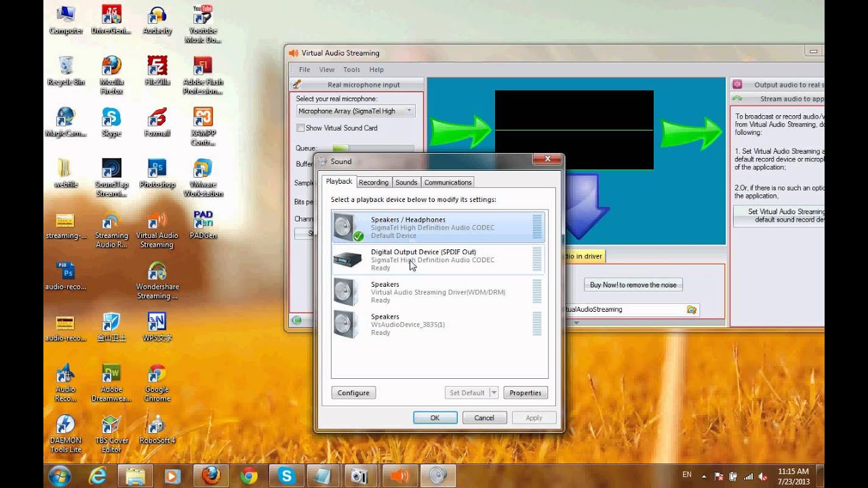Open XAMPP Control desktop icon

[x=203, y=126]
